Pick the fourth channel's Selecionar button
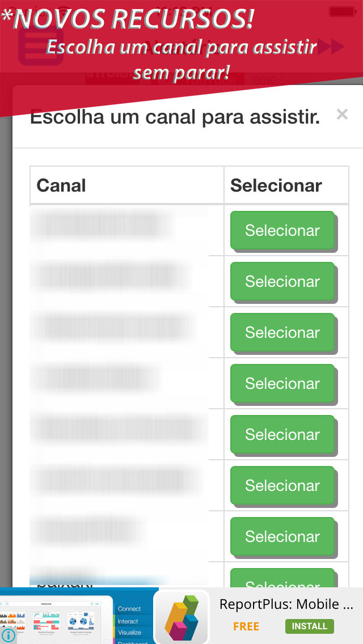 click(x=282, y=383)
